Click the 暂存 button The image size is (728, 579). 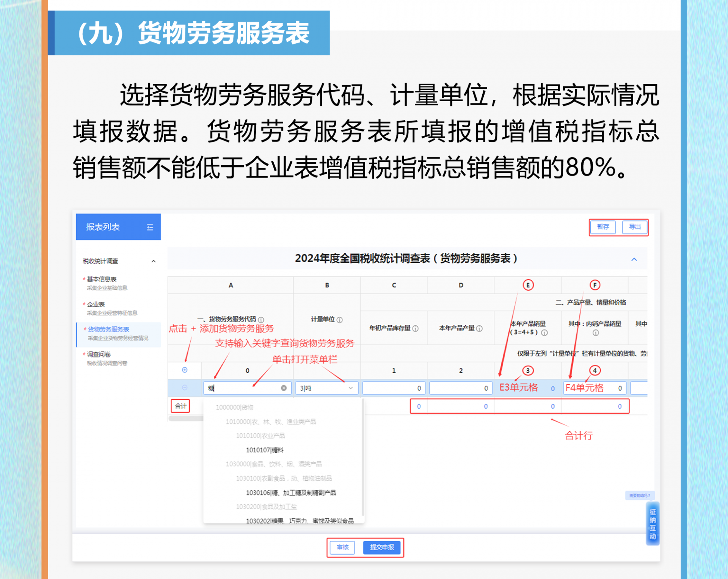[x=603, y=227]
